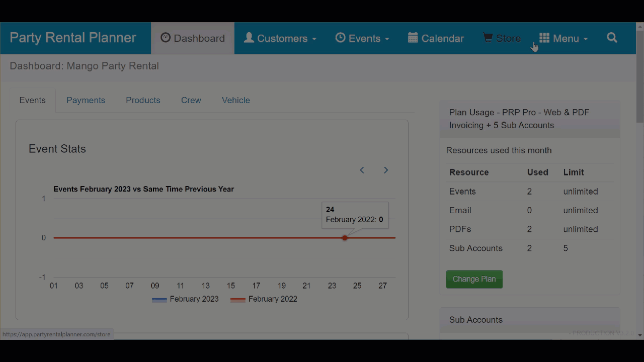644x362 pixels.
Task: Click the Sub Accounts panel heading
Action: click(x=530, y=320)
